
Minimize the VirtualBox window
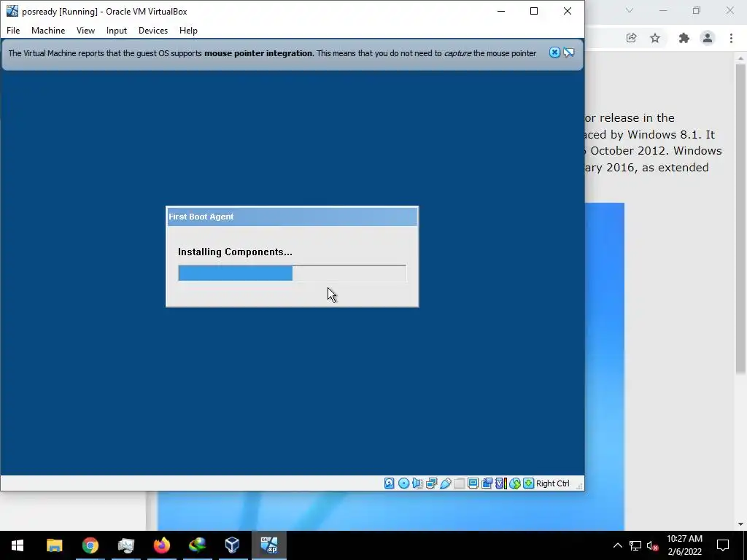(x=501, y=11)
